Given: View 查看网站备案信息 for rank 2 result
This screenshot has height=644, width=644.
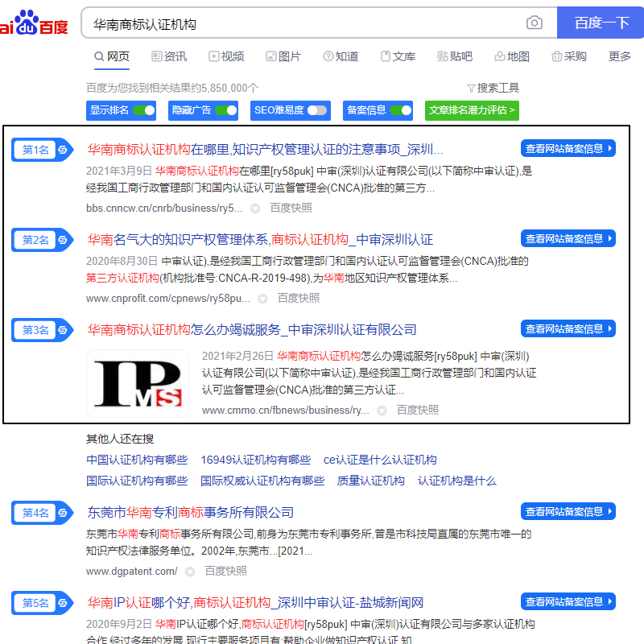Looking at the screenshot, I should 568,238.
